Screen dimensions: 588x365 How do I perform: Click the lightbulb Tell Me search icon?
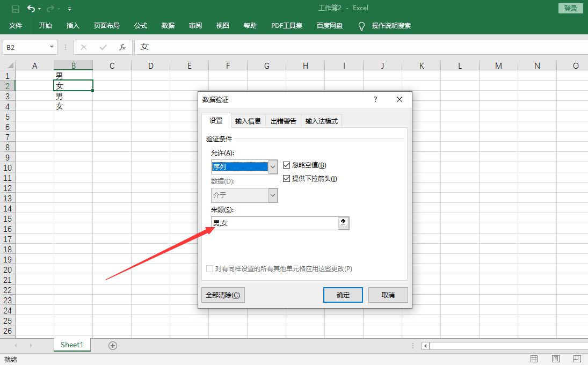(x=361, y=26)
